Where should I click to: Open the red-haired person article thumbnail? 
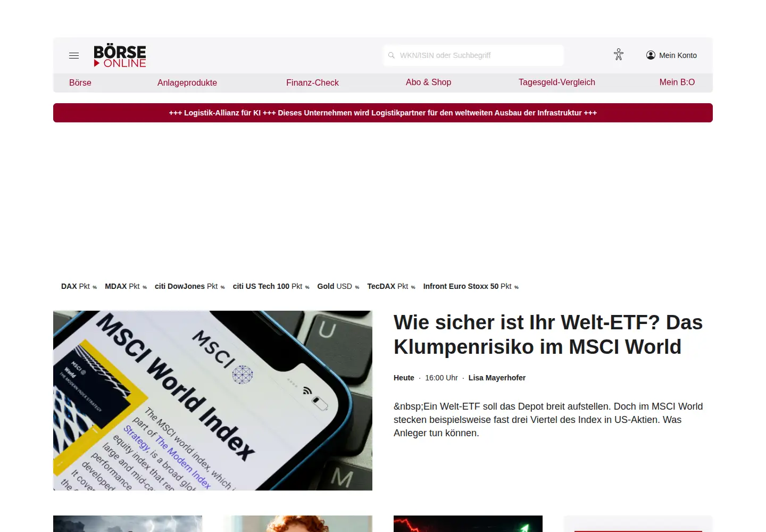pos(298,523)
